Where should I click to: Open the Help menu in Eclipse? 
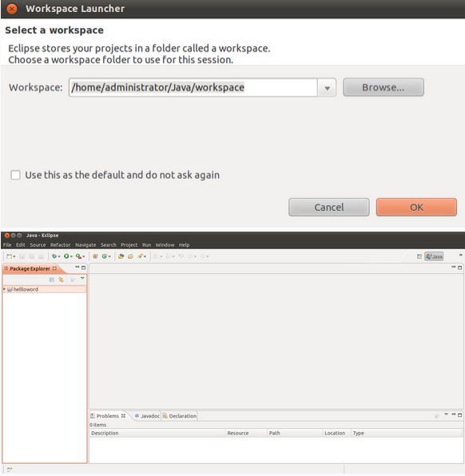(184, 245)
